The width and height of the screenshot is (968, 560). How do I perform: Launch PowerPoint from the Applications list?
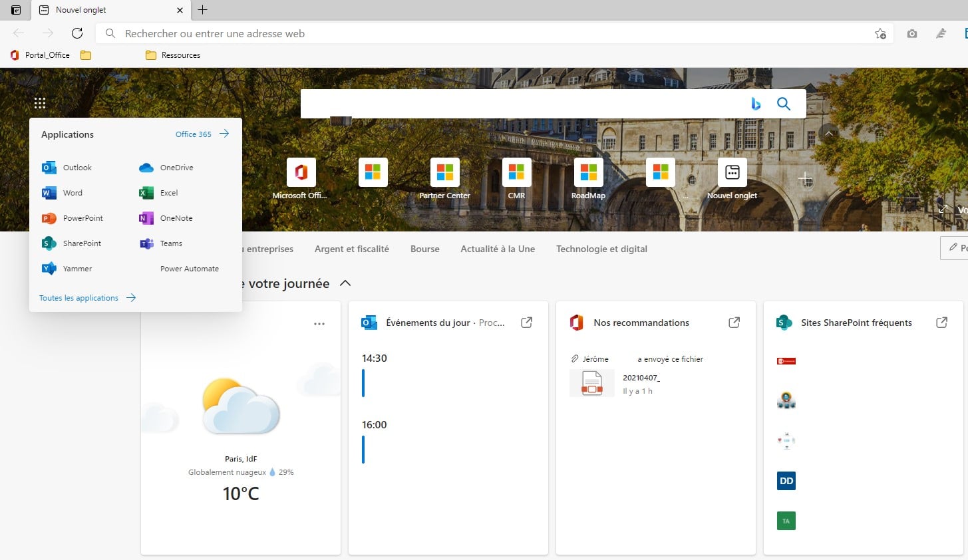73,218
